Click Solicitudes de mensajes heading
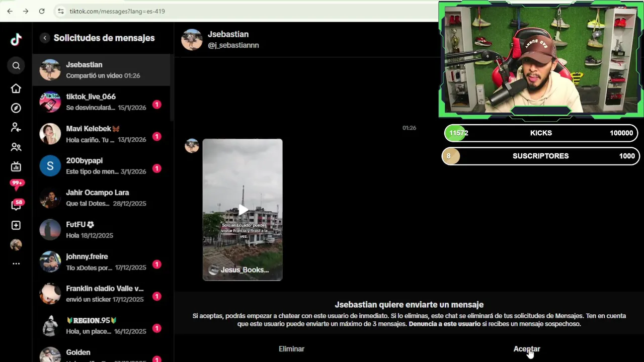Image resolution: width=644 pixels, height=362 pixels. coord(104,38)
